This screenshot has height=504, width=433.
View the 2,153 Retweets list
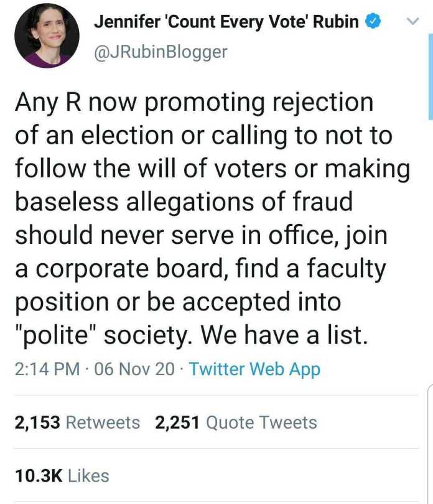pyautogui.click(x=78, y=422)
